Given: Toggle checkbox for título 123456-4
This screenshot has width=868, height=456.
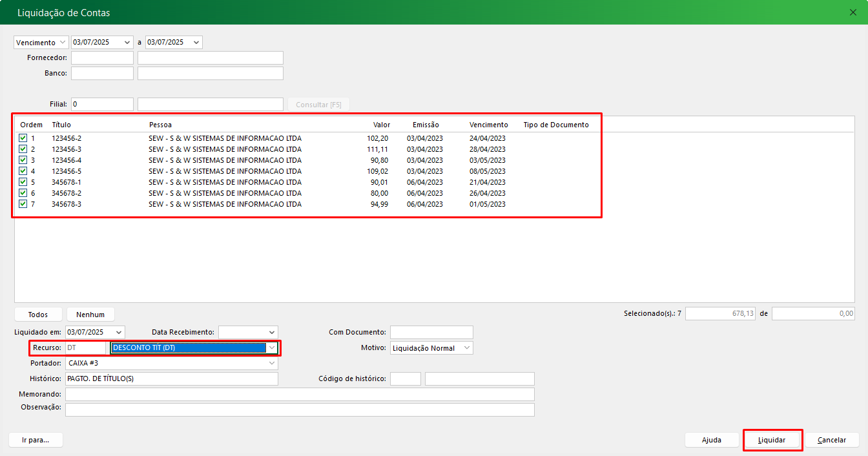Looking at the screenshot, I should (23, 160).
